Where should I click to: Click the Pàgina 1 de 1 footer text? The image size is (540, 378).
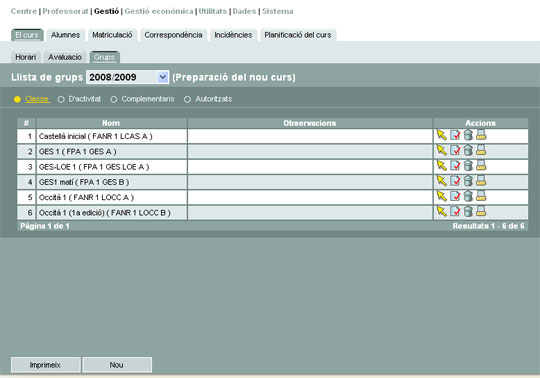(45, 226)
